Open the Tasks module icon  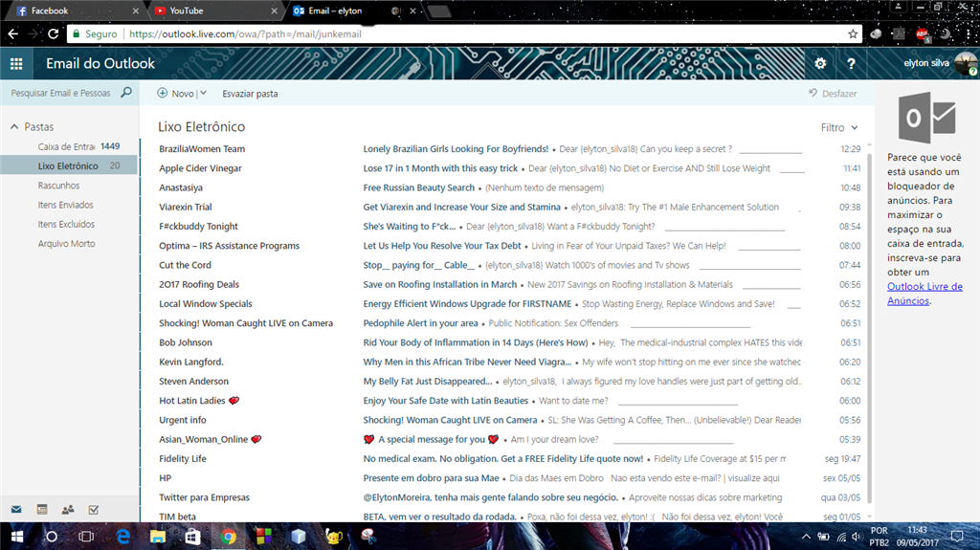[93, 510]
